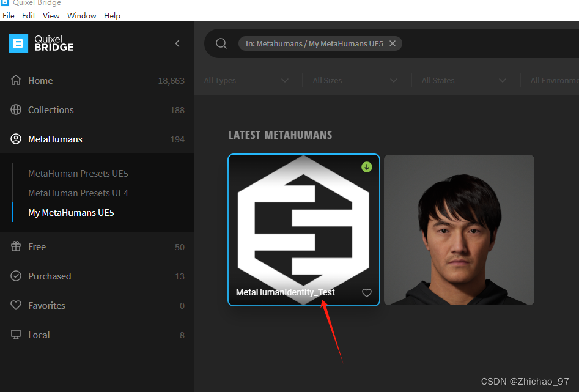Select the dark-haired man MetaHuman thumbnail
This screenshot has width=579, height=392.
(459, 230)
